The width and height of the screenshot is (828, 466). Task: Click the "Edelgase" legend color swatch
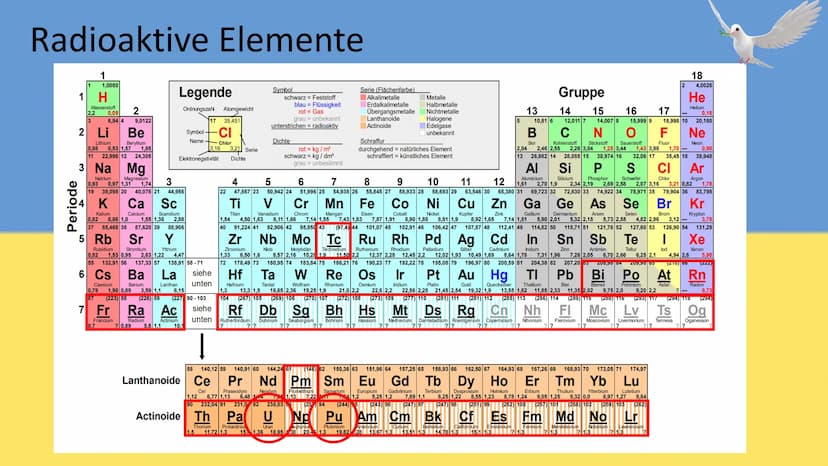(x=422, y=126)
